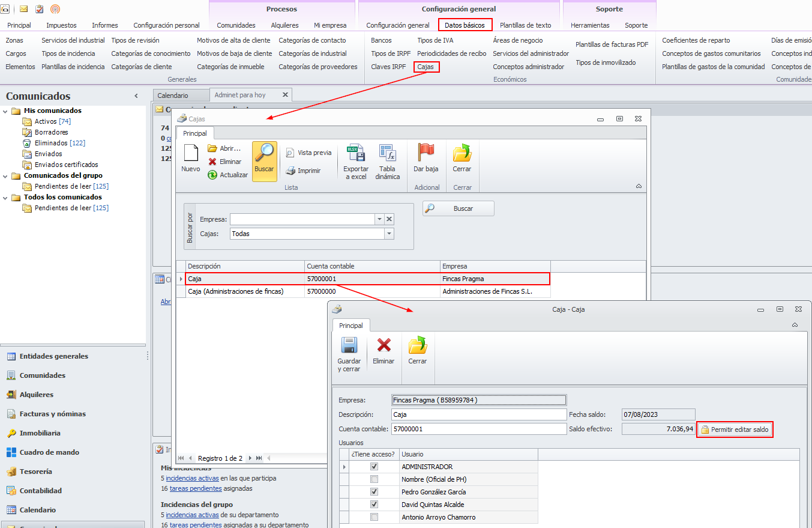Switch to the Informes ribbon tab
The height and width of the screenshot is (528, 812).
[x=105, y=25]
